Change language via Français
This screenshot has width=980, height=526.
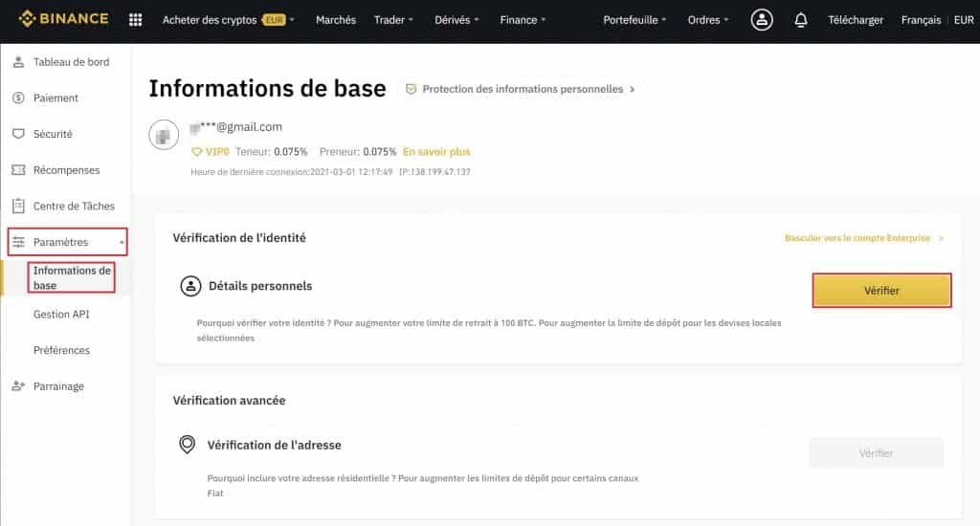point(921,20)
